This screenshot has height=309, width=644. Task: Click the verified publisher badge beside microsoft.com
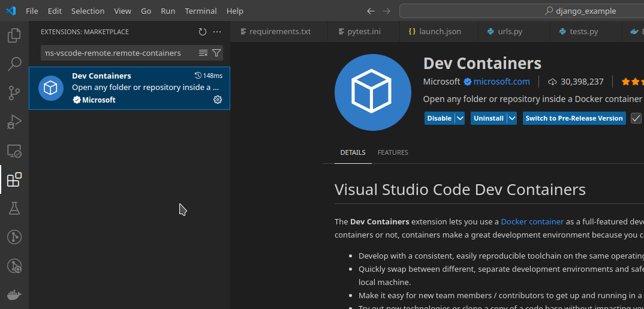(467, 82)
